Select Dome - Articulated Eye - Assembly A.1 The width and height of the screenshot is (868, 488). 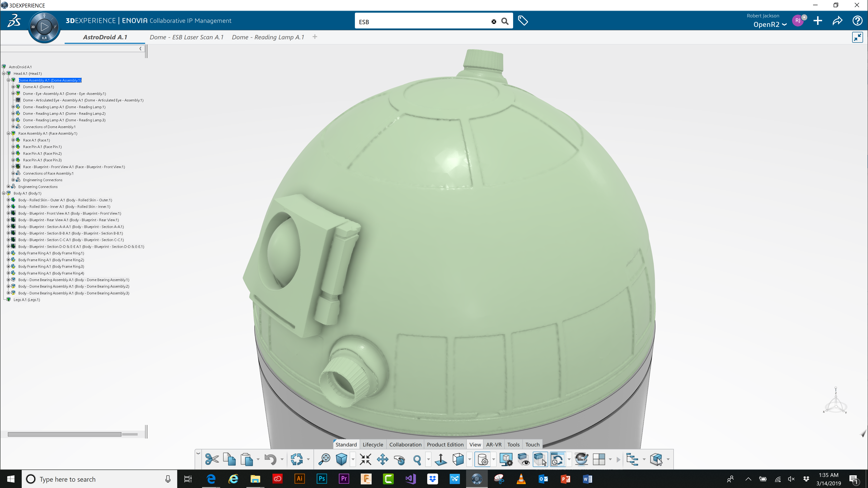click(83, 100)
